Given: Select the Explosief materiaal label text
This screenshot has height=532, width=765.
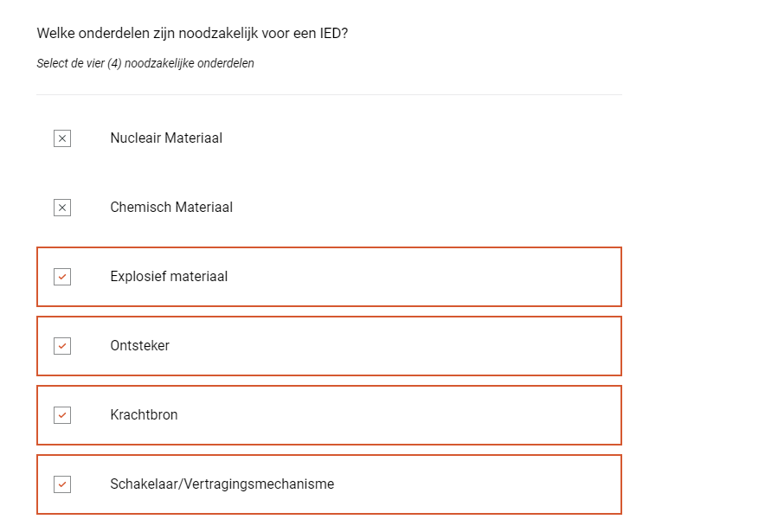Looking at the screenshot, I should point(169,277).
